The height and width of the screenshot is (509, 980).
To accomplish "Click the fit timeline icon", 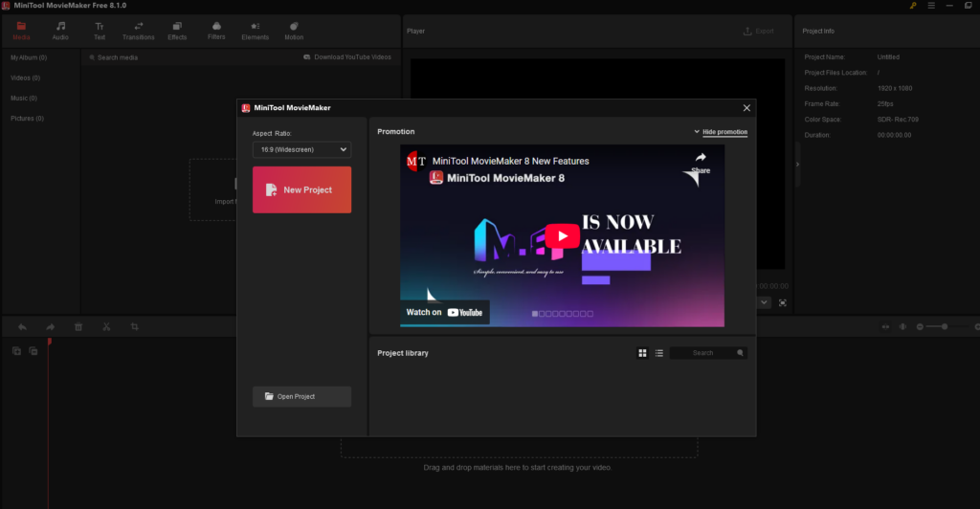I will pos(885,326).
